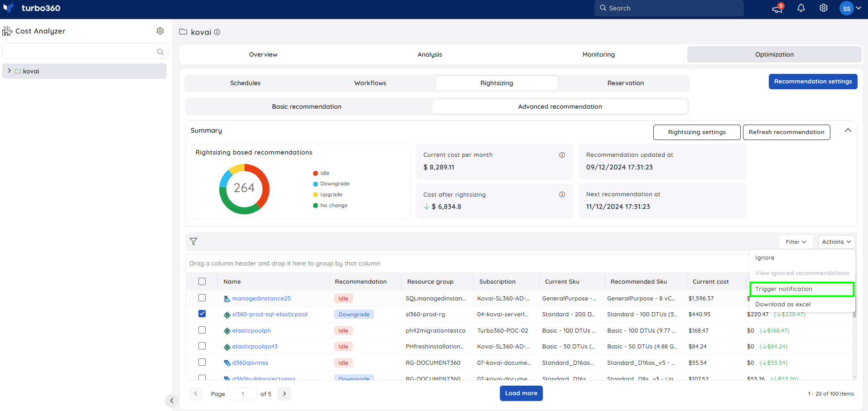Image resolution: width=868 pixels, height=411 pixels.
Task: Click the elasticpoolph resource icon
Action: tap(227, 331)
